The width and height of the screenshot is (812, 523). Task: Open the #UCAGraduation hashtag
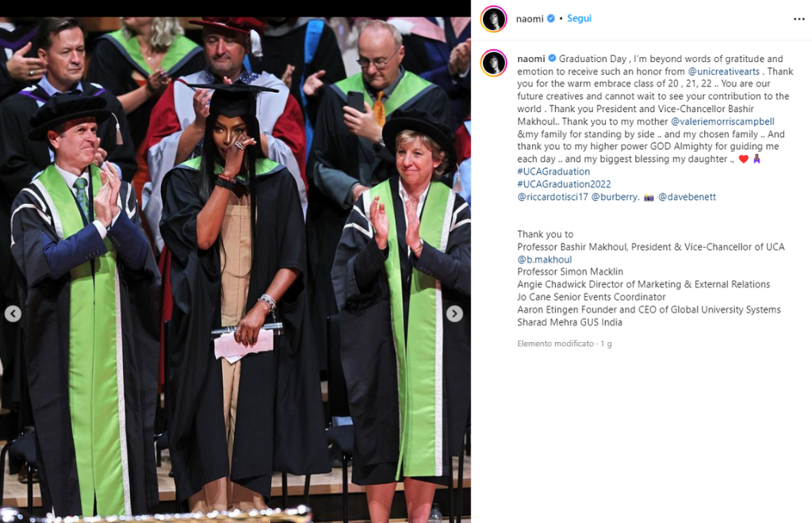(x=553, y=171)
